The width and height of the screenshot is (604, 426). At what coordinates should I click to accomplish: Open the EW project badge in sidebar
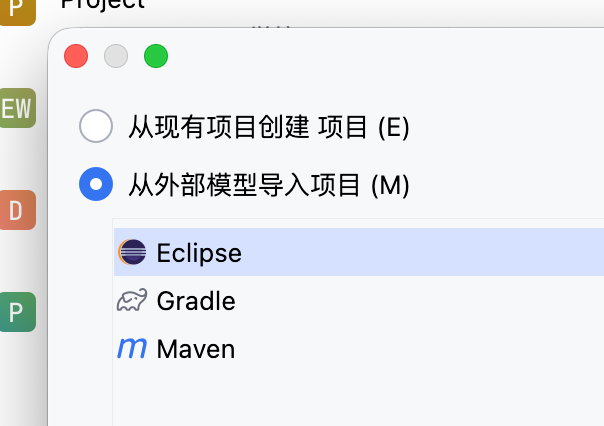click(17, 108)
